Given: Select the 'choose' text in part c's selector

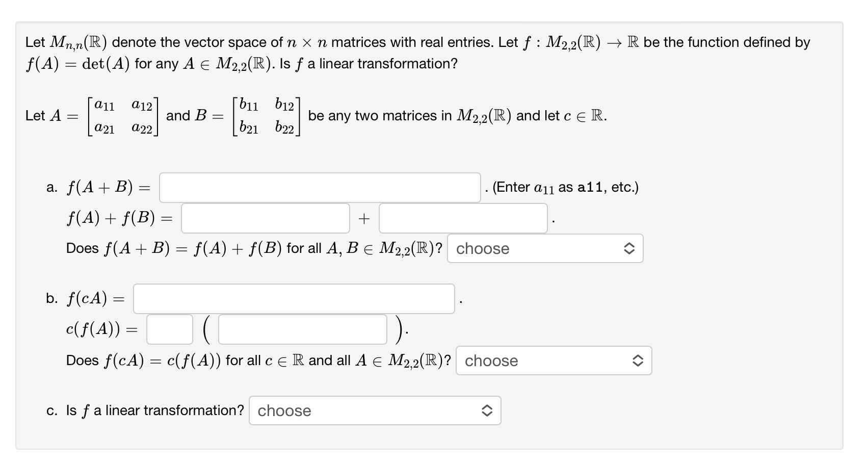Looking at the screenshot, I should (x=284, y=410).
